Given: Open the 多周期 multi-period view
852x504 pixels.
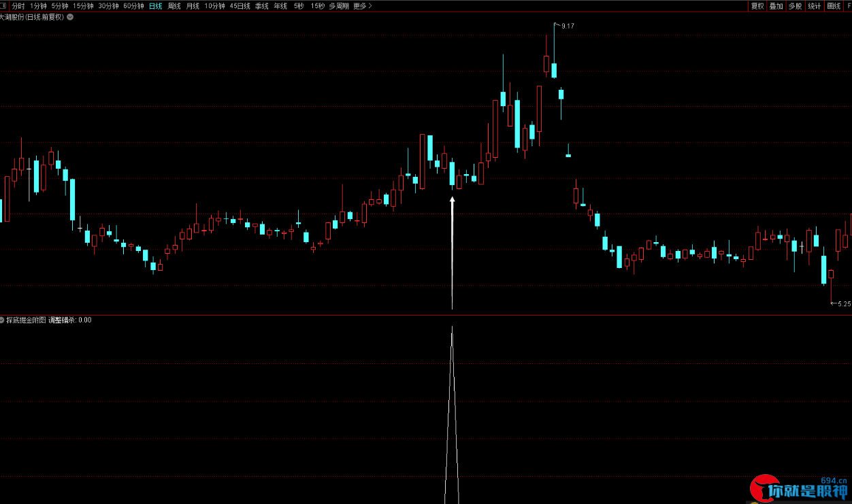Looking at the screenshot, I should [x=339, y=6].
